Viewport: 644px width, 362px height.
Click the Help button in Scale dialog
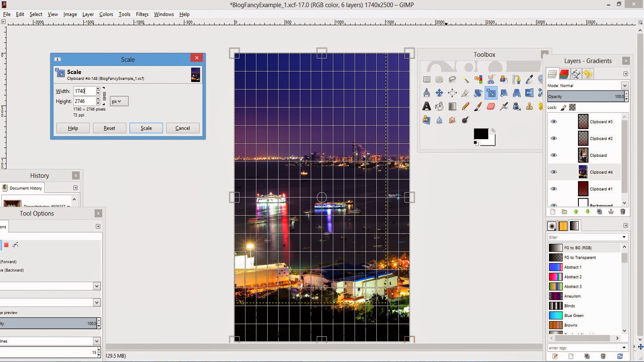coord(73,128)
